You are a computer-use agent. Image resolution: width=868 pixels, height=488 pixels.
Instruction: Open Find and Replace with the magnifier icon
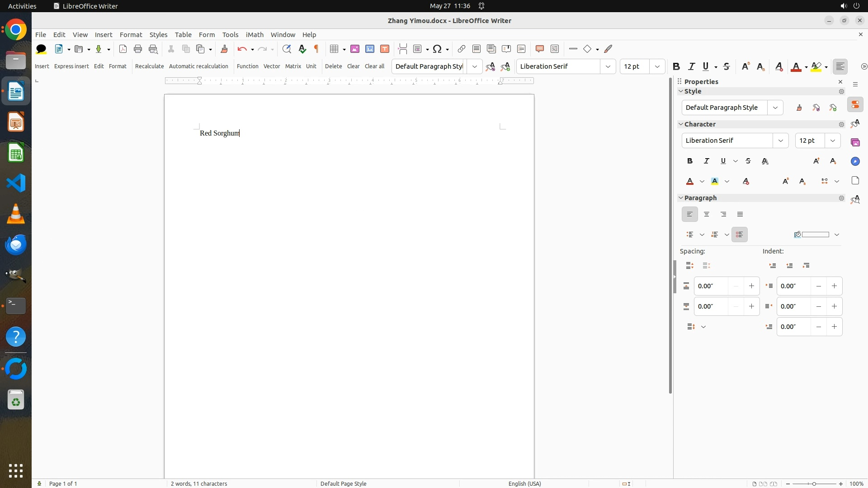click(287, 49)
